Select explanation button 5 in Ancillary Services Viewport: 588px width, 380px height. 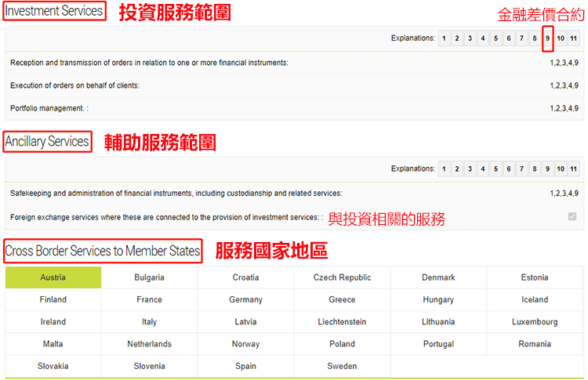tap(495, 169)
